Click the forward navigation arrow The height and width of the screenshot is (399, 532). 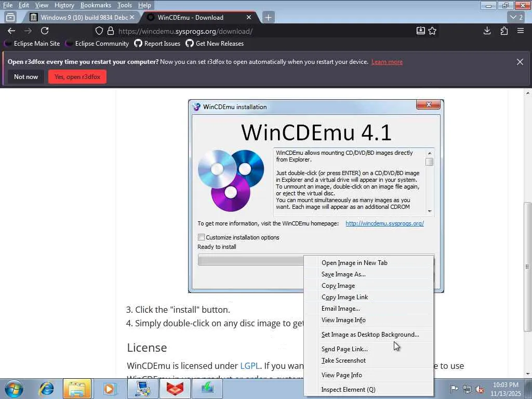pos(28,31)
